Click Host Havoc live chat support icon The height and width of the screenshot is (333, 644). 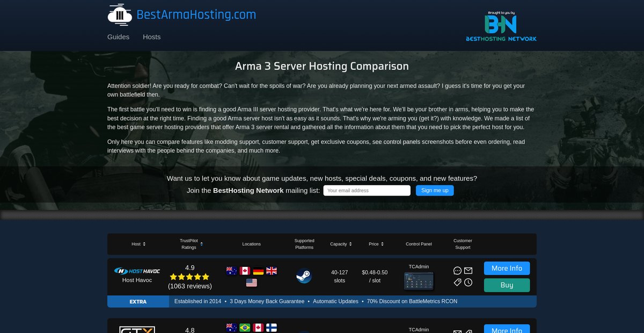(457, 271)
